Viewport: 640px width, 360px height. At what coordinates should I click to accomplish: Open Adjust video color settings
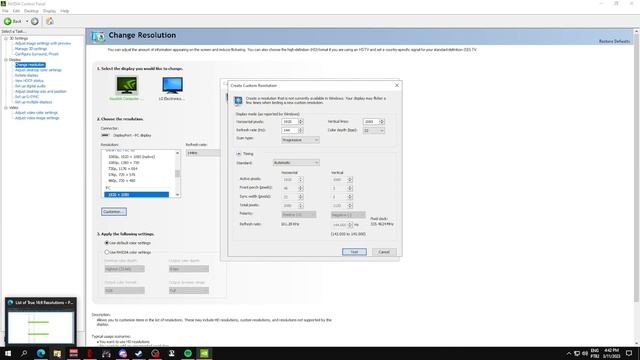36,113
